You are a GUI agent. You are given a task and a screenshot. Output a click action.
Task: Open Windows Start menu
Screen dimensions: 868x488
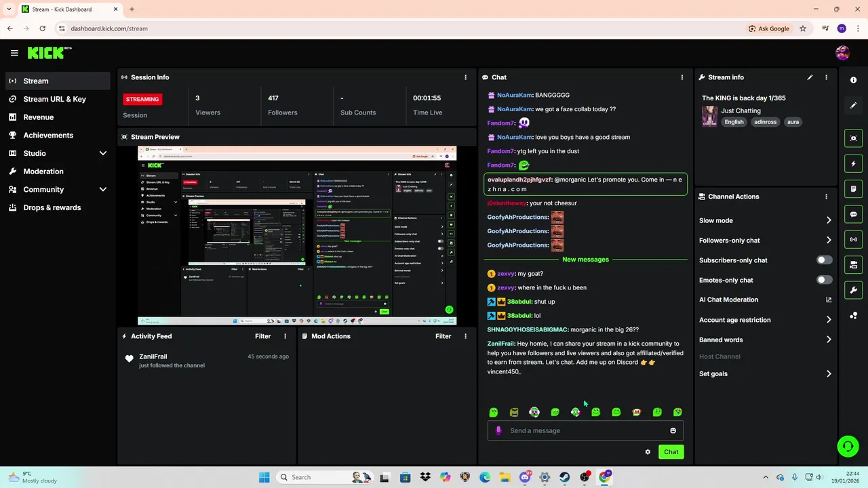coord(264,477)
